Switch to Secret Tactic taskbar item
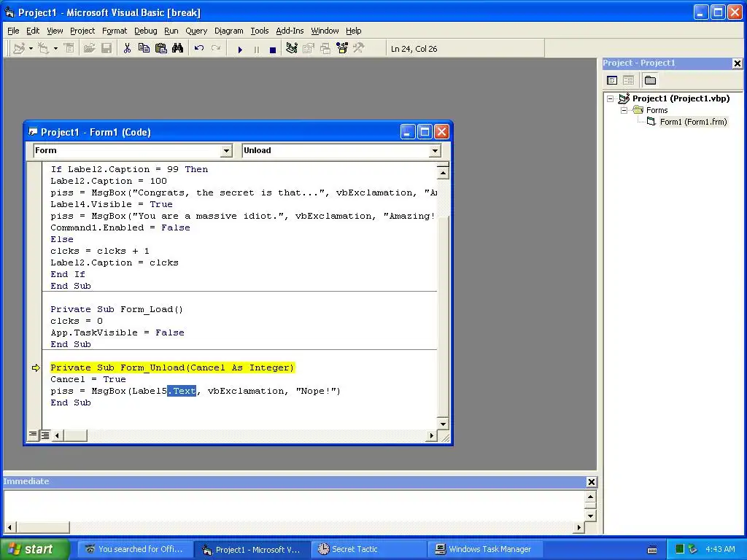 point(368,550)
